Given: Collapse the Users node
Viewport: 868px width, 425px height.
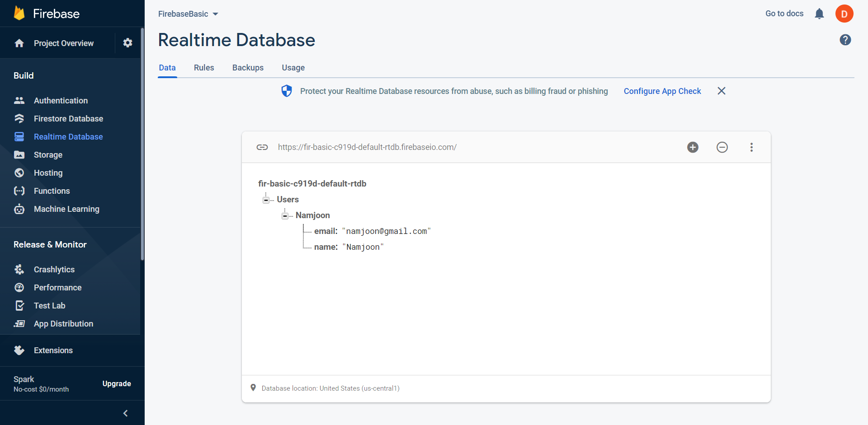Looking at the screenshot, I should [266, 199].
